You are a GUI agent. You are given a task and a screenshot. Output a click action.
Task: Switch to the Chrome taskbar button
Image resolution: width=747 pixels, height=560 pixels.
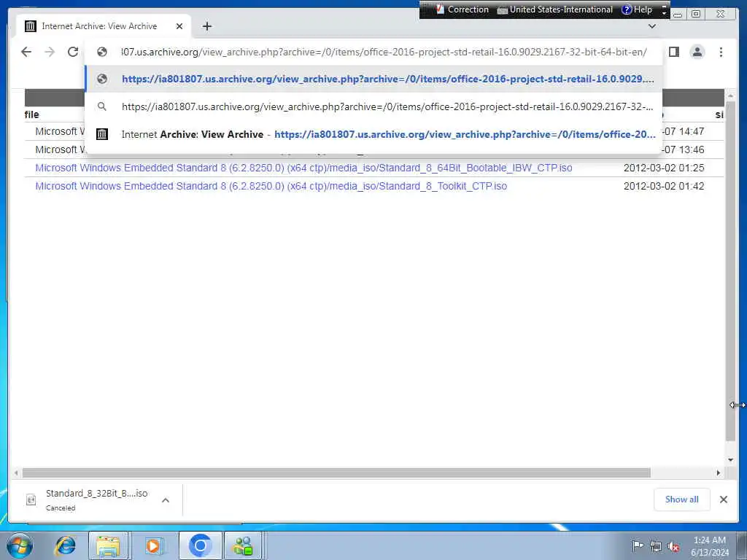click(200, 545)
